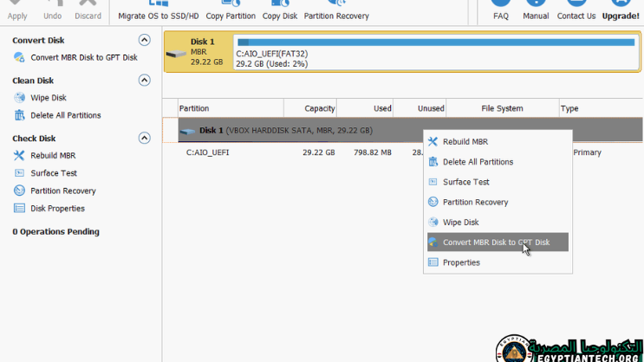Click the Discard toolbar button

point(88,10)
